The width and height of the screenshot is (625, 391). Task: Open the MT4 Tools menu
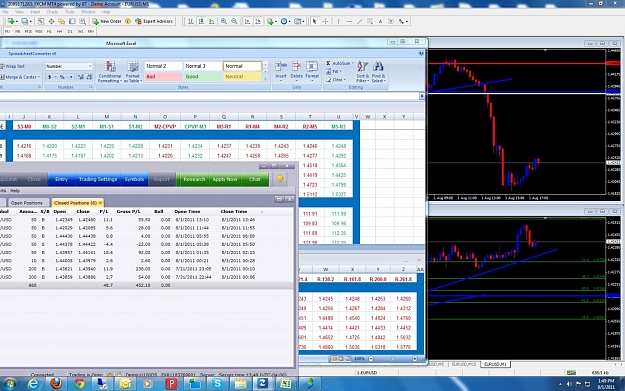tap(69, 12)
